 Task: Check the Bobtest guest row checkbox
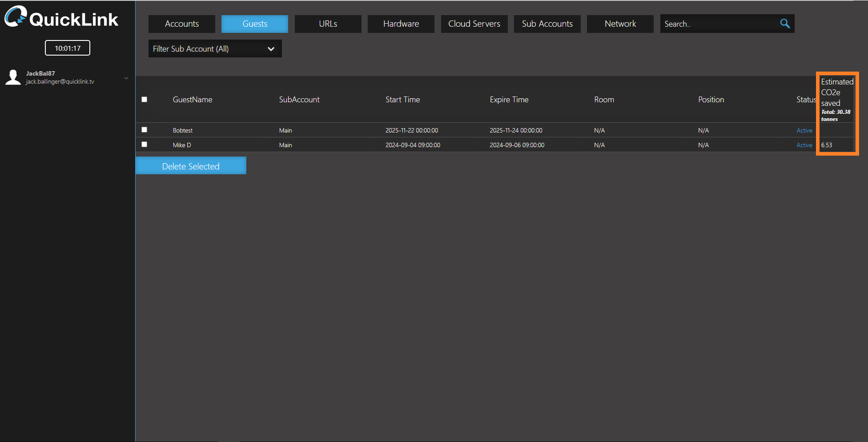click(x=144, y=130)
